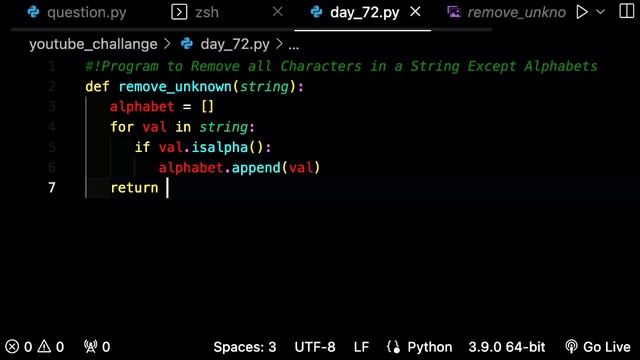Click the comment text on line 1

[341, 66]
